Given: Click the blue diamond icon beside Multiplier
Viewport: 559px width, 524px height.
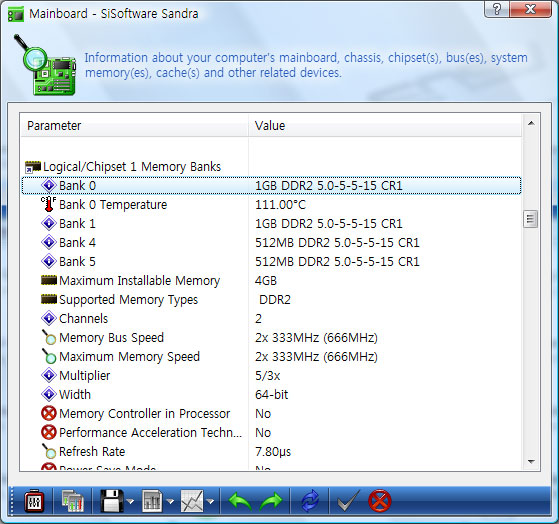Looking at the screenshot, I should 49,375.
